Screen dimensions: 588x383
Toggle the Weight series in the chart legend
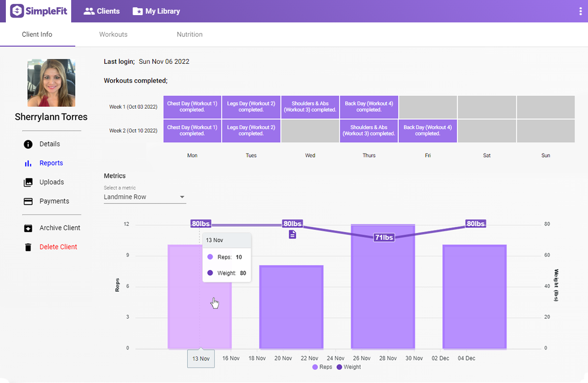[x=349, y=367]
